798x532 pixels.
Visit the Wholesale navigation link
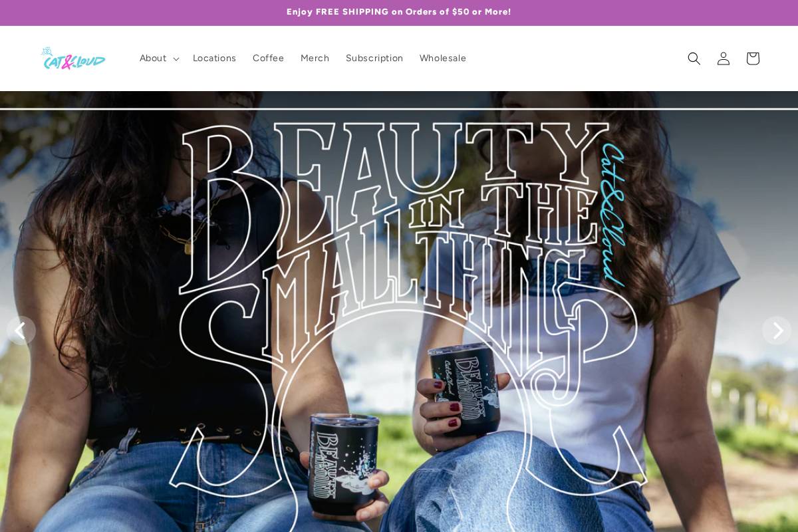[x=443, y=59]
